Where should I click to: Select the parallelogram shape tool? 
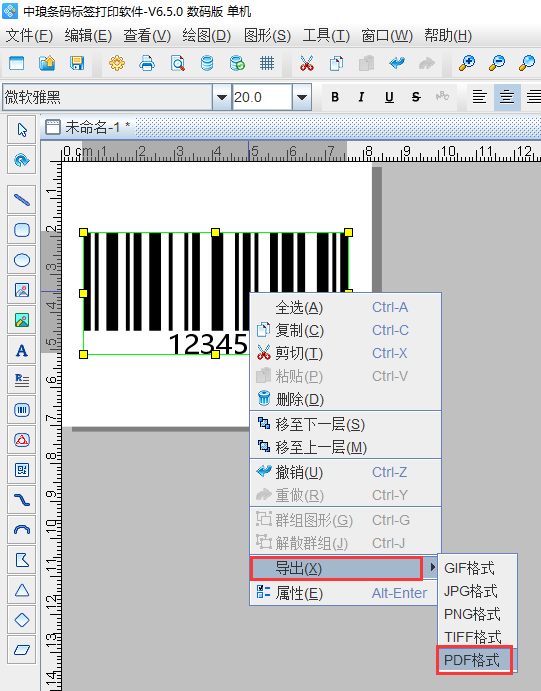[x=22, y=650]
